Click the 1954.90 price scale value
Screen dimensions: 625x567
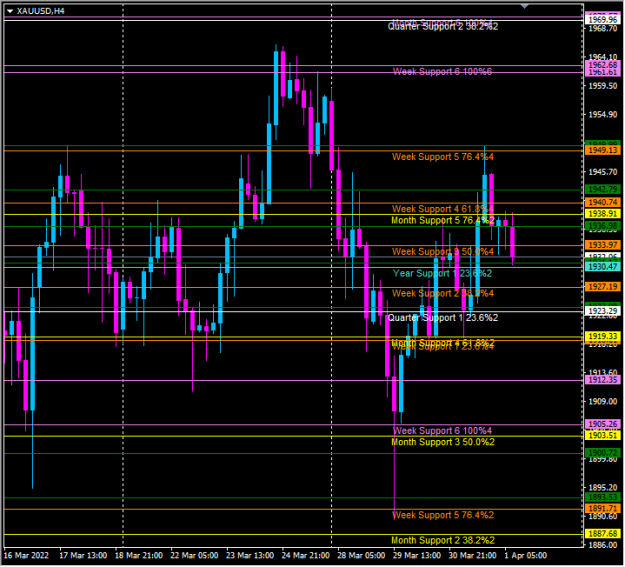click(603, 115)
